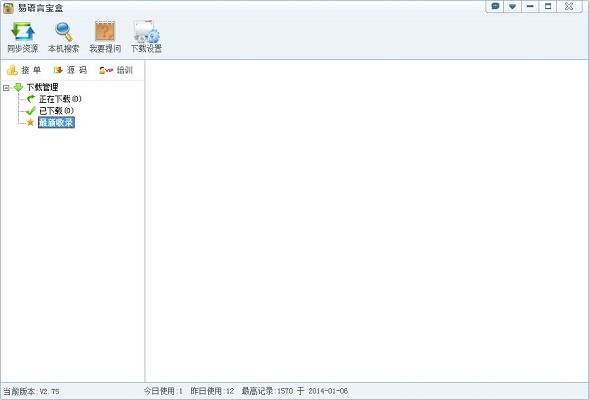Click the 当前版本 V2.75 status text
The width and height of the screenshot is (589, 400).
coord(31,391)
